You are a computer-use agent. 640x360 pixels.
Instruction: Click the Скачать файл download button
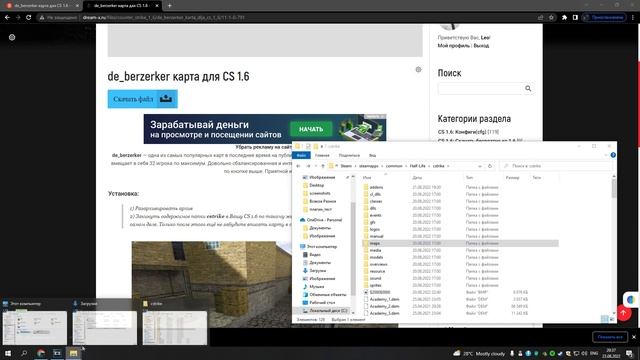pyautogui.click(x=142, y=99)
